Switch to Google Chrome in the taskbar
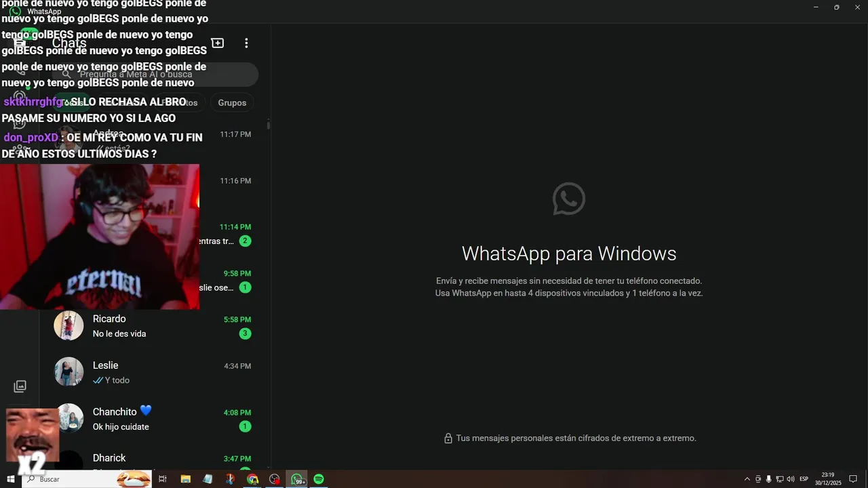This screenshot has width=868, height=488. [252, 479]
